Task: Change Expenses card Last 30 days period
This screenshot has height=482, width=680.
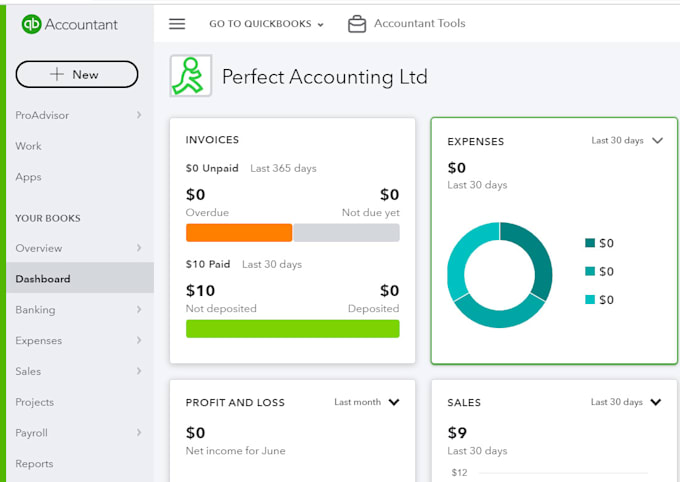Action: 627,141
